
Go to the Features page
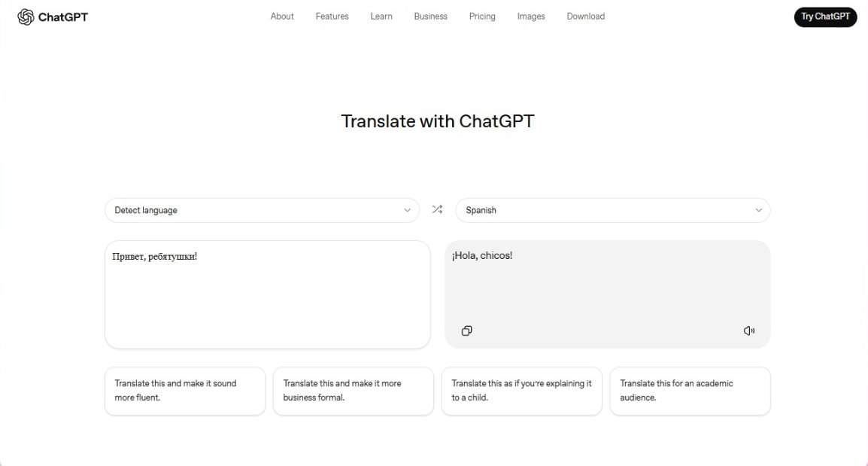[332, 17]
